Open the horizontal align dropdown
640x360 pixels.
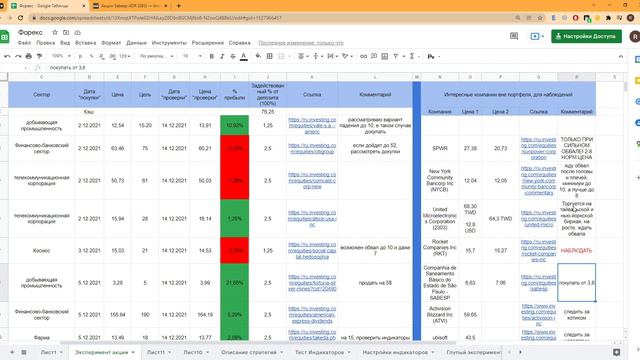pyautogui.click(x=303, y=56)
